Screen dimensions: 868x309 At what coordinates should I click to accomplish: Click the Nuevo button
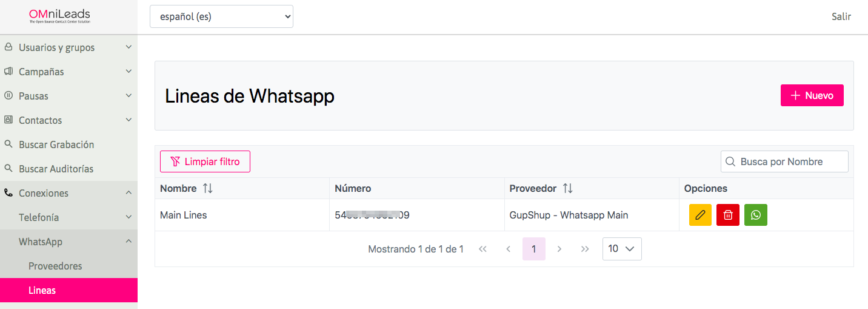pos(812,95)
